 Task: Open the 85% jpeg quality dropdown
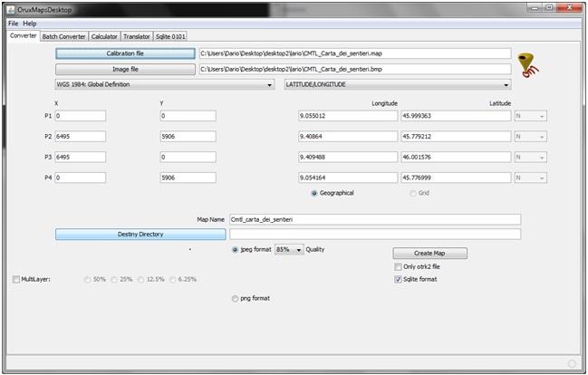(x=289, y=250)
